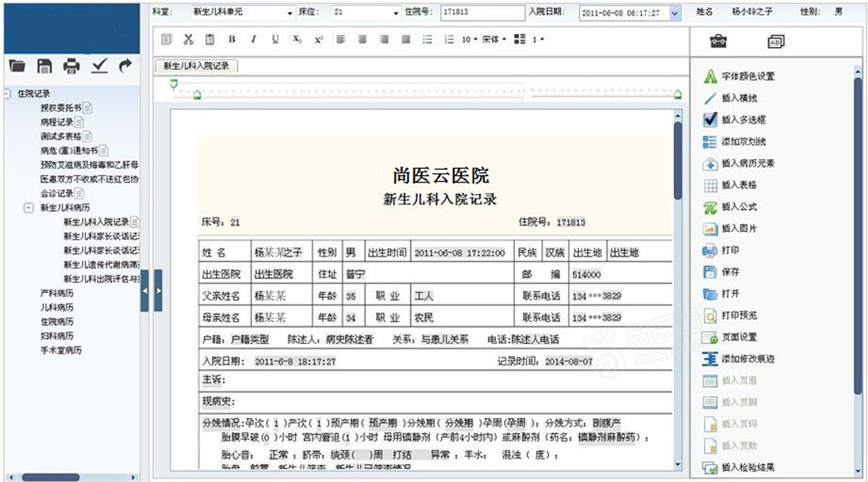Collapse the 住院记录 root tree node

[7, 93]
